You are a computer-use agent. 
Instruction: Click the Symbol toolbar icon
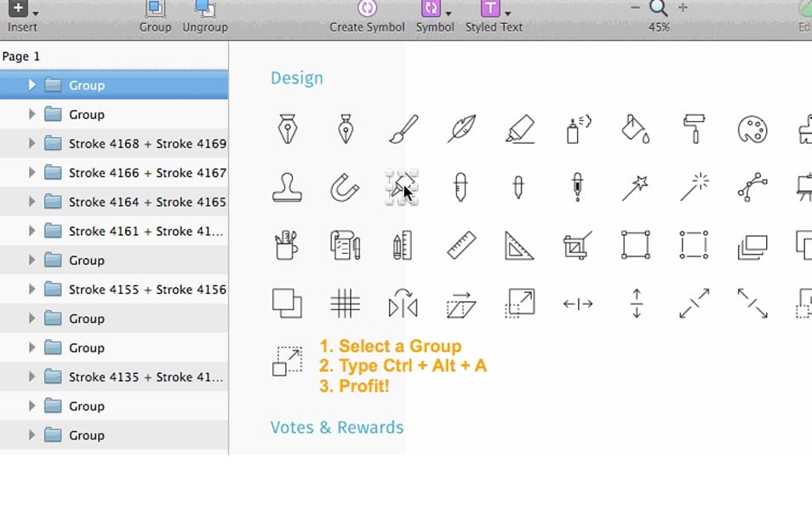pyautogui.click(x=431, y=9)
